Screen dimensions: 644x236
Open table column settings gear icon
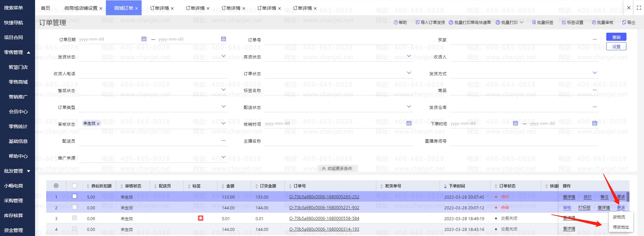coord(56,186)
